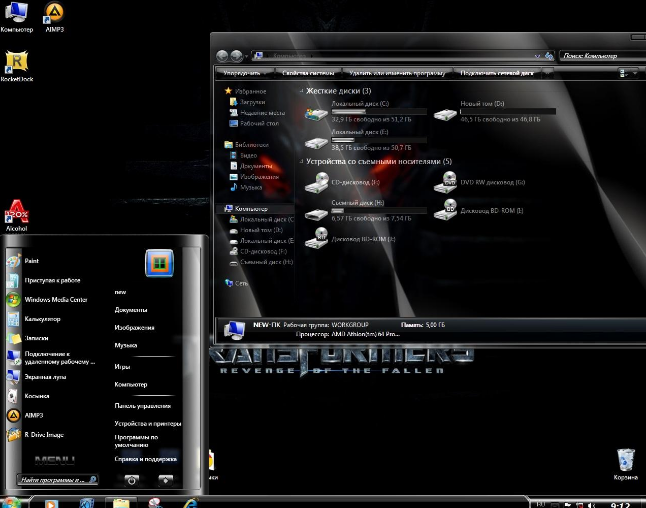Open Справка и поддержка in Start menu
Viewport: 646px width, 508px height.
click(x=145, y=459)
